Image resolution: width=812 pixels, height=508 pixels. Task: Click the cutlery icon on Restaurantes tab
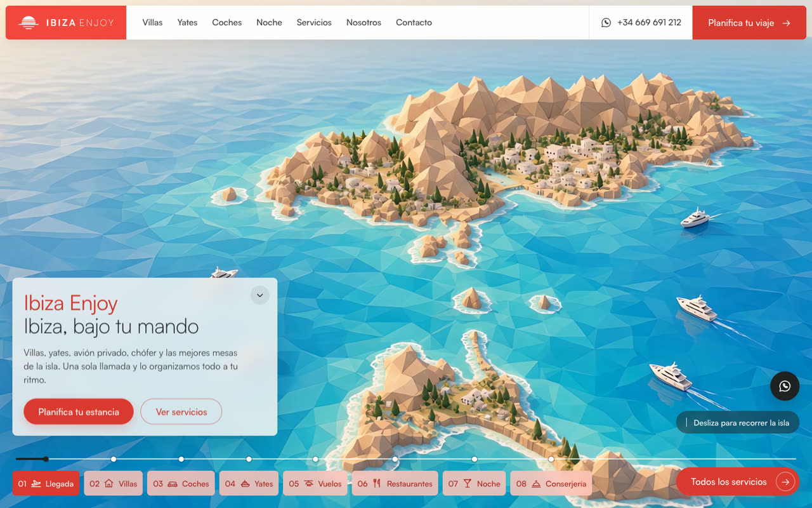coord(377,484)
